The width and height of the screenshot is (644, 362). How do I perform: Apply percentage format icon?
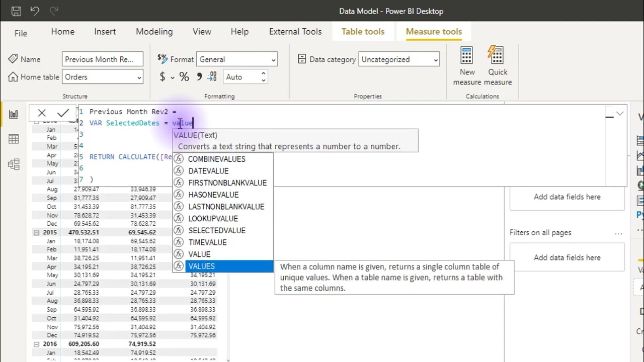click(x=184, y=77)
